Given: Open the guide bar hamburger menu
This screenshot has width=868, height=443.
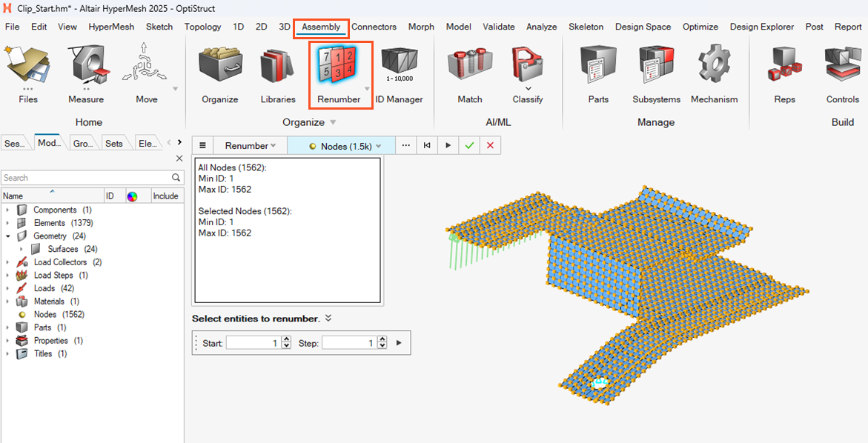Looking at the screenshot, I should click(202, 145).
